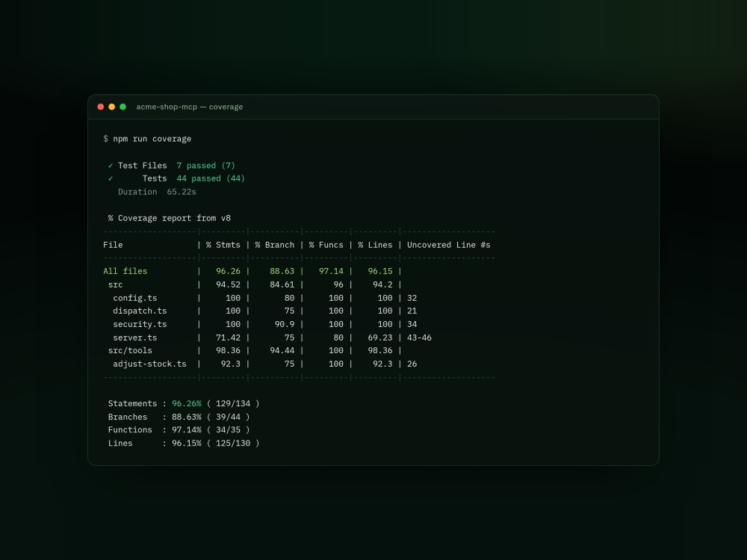Click Lines count '( 125/130 )'
The height and width of the screenshot is (560, 747).
tap(233, 443)
